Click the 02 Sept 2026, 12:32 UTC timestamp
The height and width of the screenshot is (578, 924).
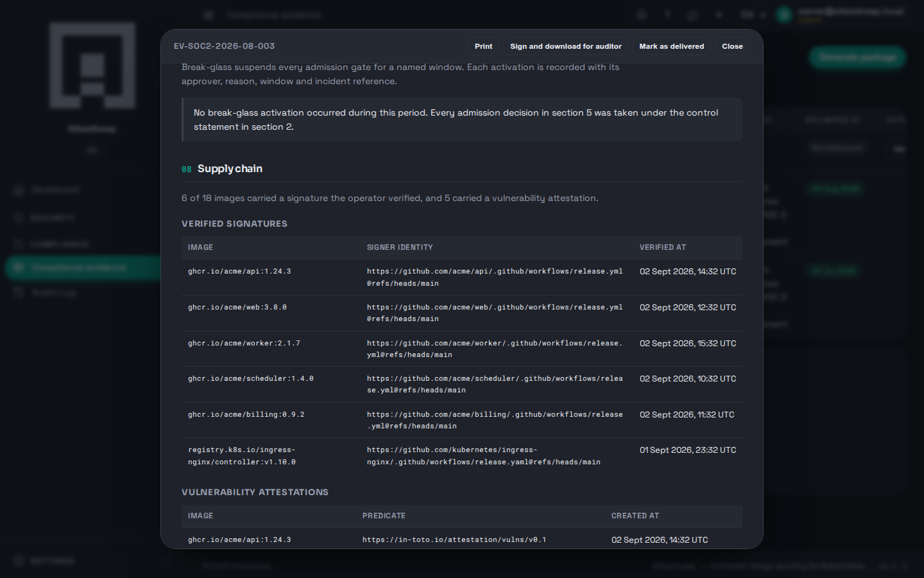[x=688, y=308]
